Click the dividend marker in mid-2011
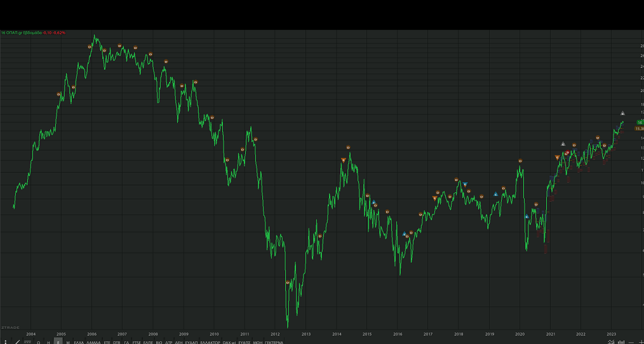 255,139
